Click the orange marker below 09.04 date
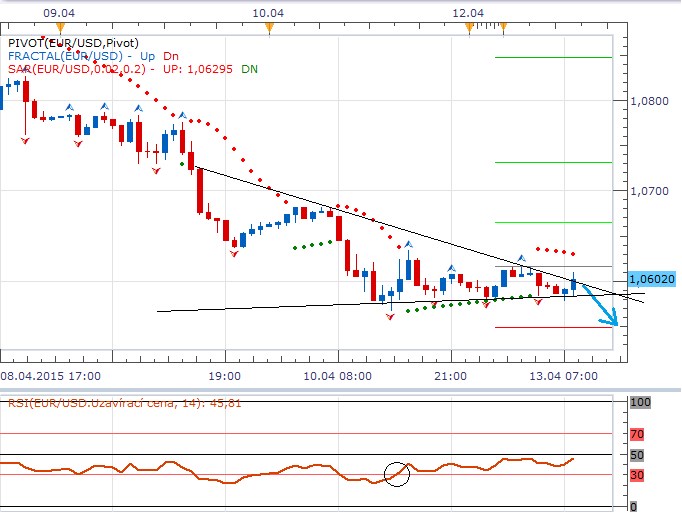Screen dimensions: 682x516 61,28
